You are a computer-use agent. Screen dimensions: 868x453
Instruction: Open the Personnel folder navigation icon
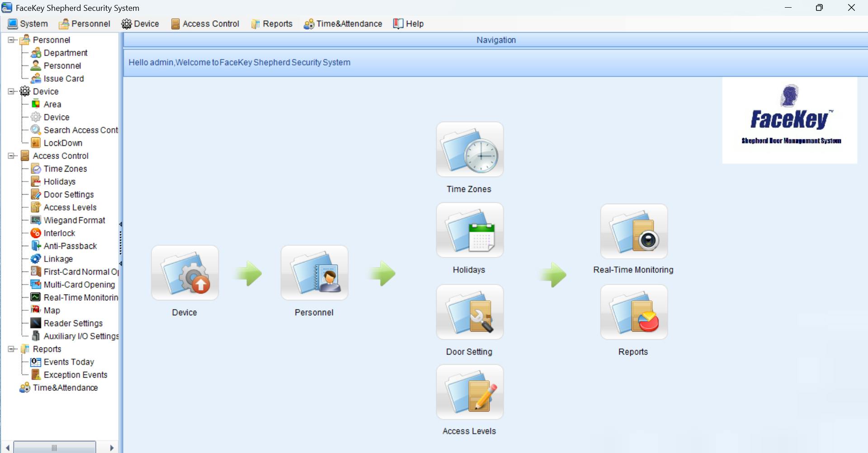tap(315, 273)
